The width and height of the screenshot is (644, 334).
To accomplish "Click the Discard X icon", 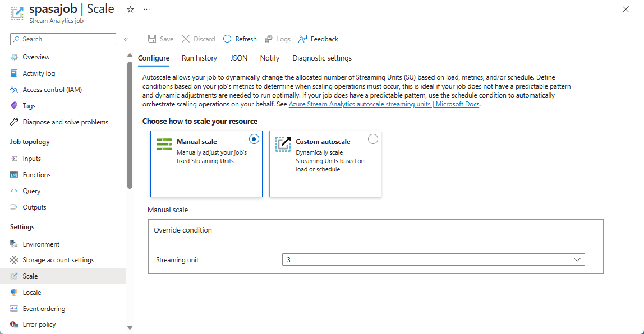I will click(186, 39).
